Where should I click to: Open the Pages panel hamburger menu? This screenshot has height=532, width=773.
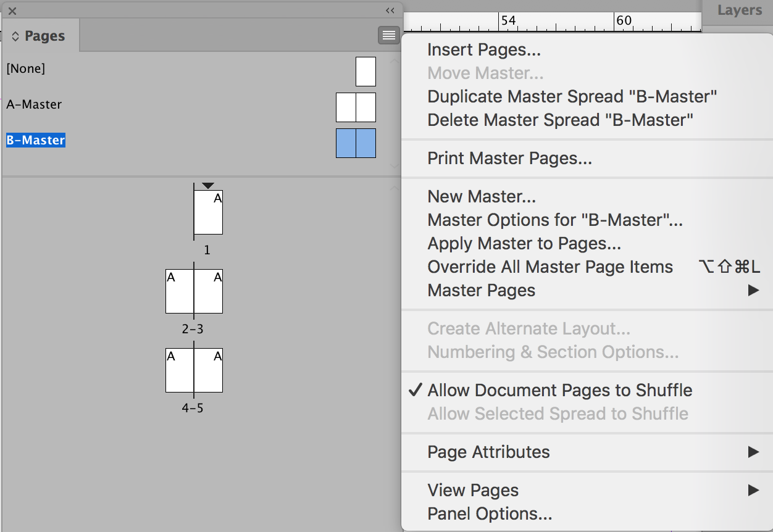[388, 36]
